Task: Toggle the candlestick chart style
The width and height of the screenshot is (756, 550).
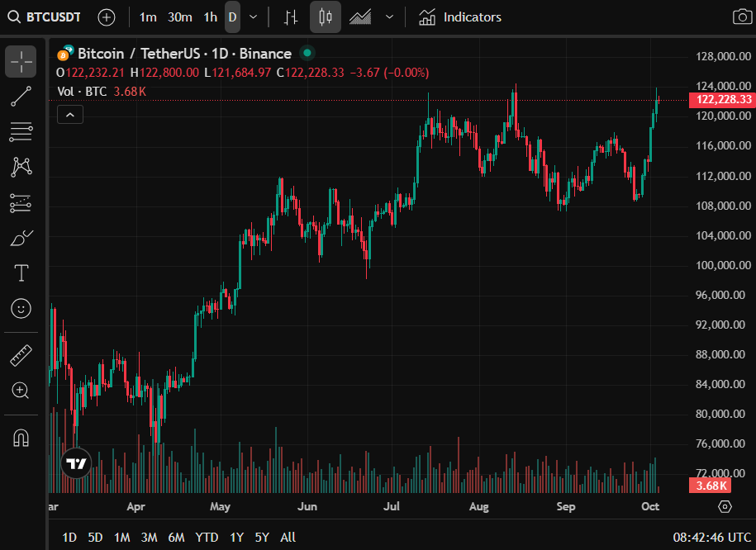Action: 326,17
